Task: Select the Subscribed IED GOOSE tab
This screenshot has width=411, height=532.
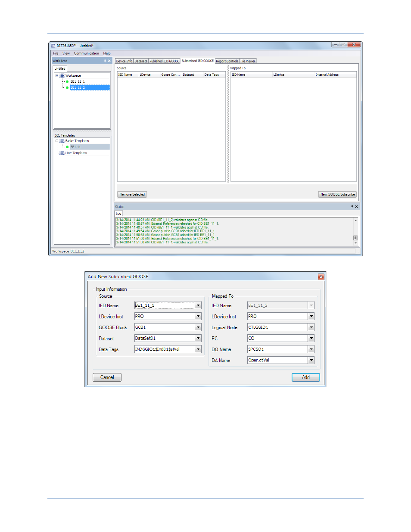Action: (197, 61)
